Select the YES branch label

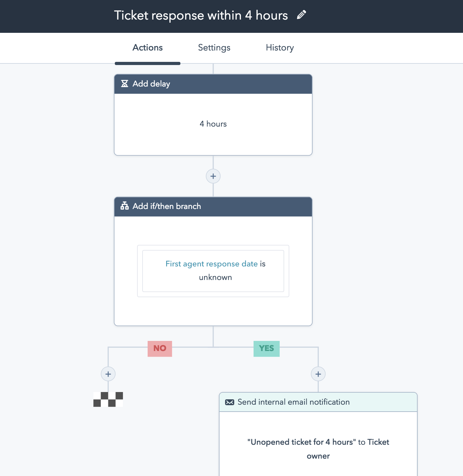[x=267, y=348]
